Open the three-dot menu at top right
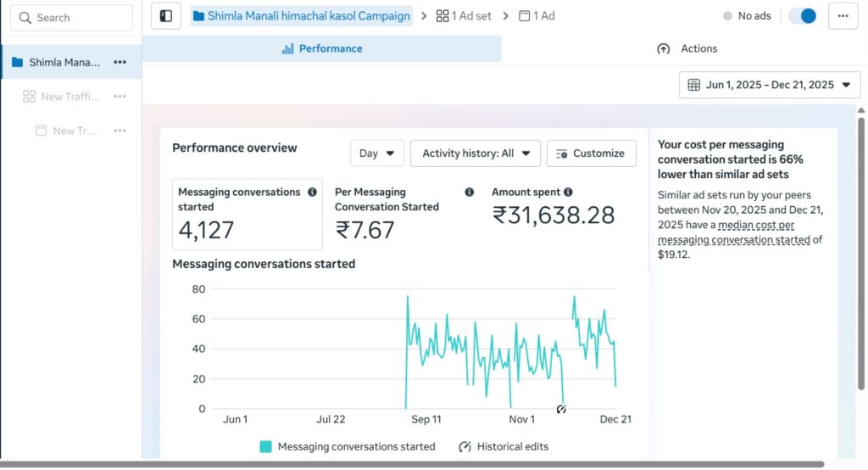This screenshot has height=470, width=868. pos(843,16)
